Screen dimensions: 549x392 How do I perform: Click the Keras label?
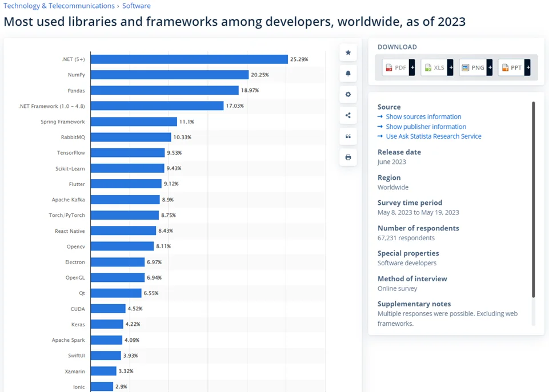78,325
